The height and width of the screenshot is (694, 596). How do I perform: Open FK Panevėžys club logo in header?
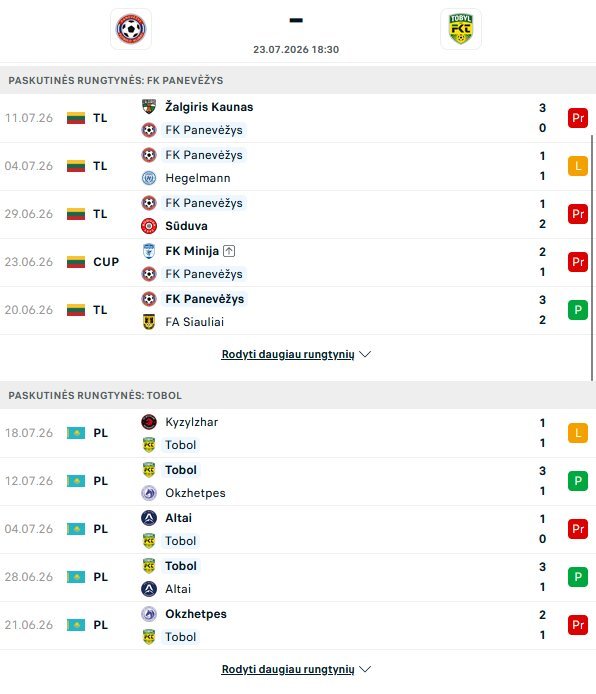[x=131, y=29]
